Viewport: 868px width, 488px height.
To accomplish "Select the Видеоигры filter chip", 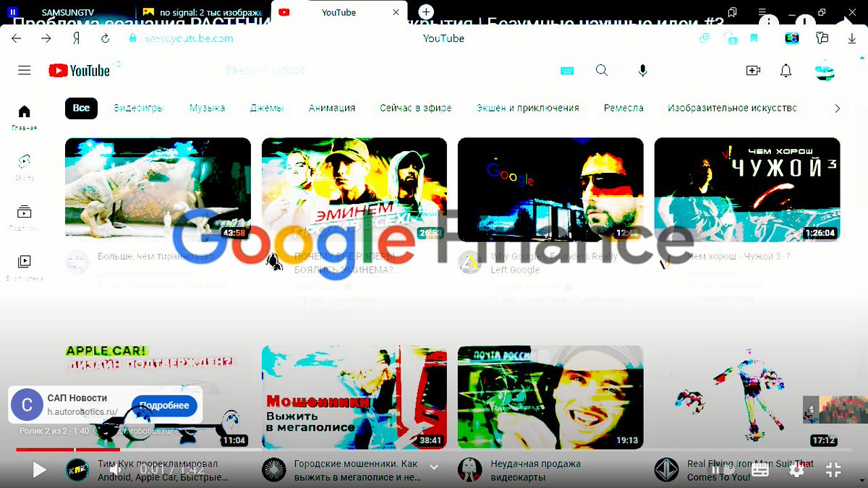I will pyautogui.click(x=139, y=108).
